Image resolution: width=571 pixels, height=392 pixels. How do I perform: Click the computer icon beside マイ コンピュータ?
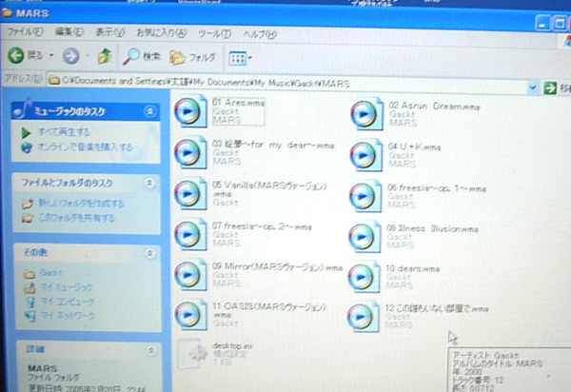coord(30,302)
